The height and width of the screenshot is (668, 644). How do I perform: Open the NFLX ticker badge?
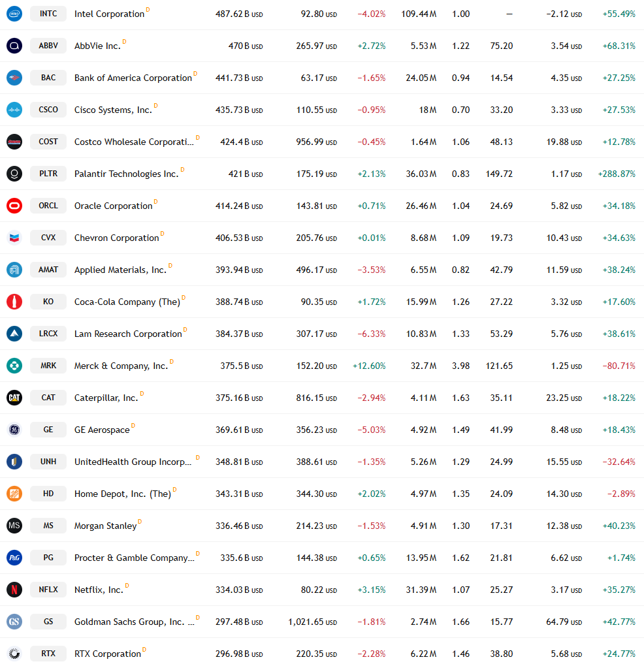pos(48,590)
